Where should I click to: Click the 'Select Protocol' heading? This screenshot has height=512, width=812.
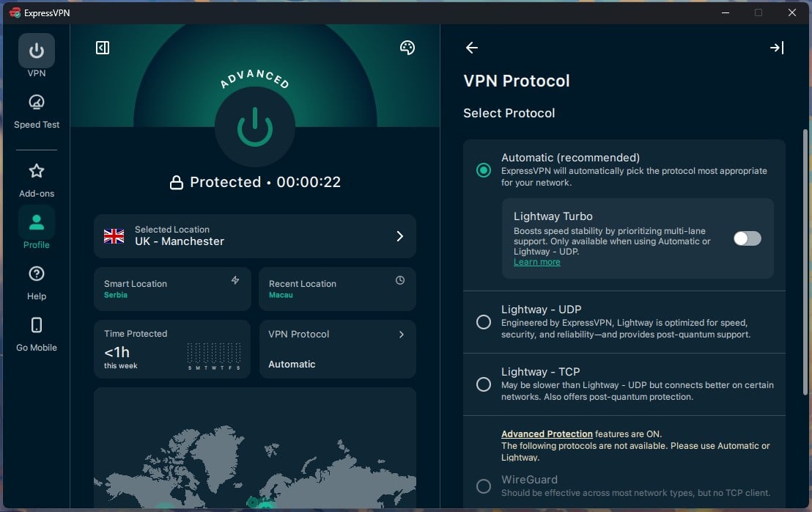[509, 113]
